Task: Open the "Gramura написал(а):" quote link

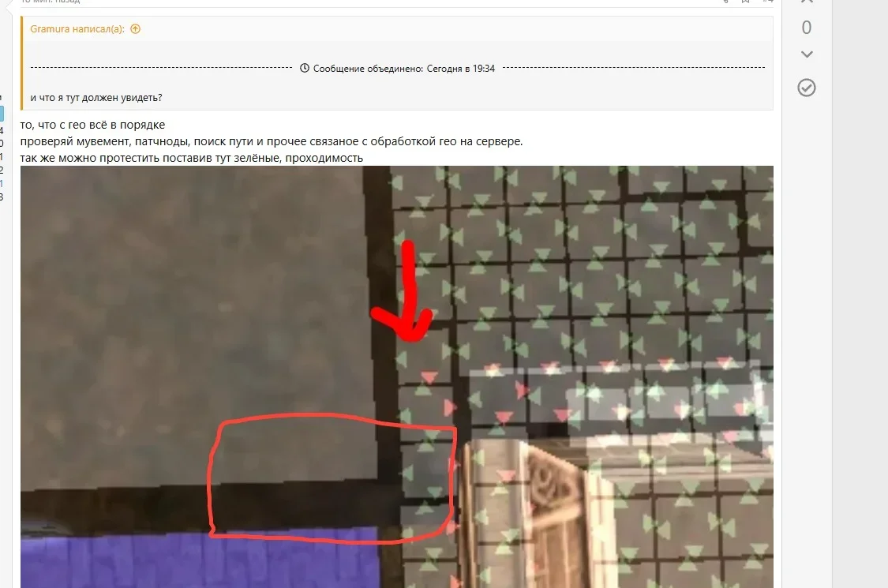Action: [x=77, y=29]
